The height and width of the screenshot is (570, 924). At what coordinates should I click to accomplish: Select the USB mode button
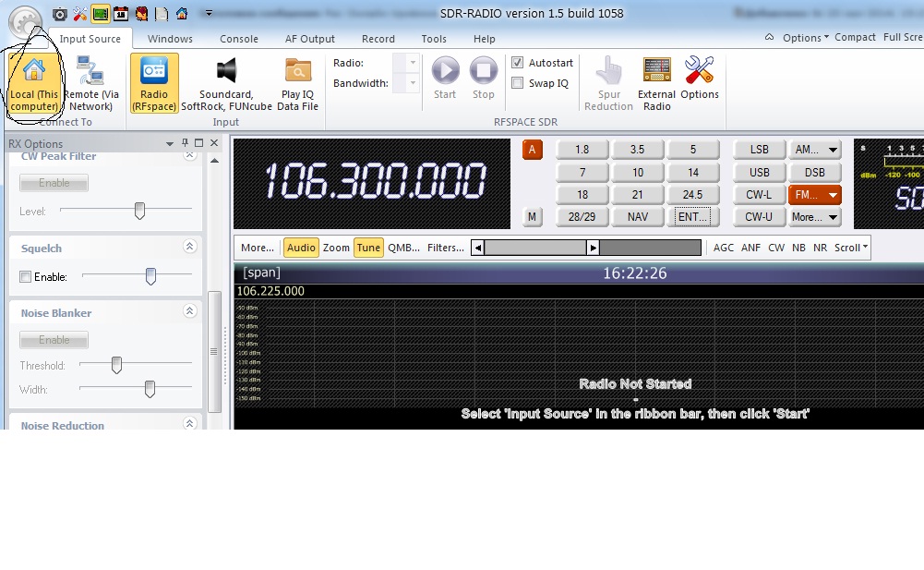760,172
